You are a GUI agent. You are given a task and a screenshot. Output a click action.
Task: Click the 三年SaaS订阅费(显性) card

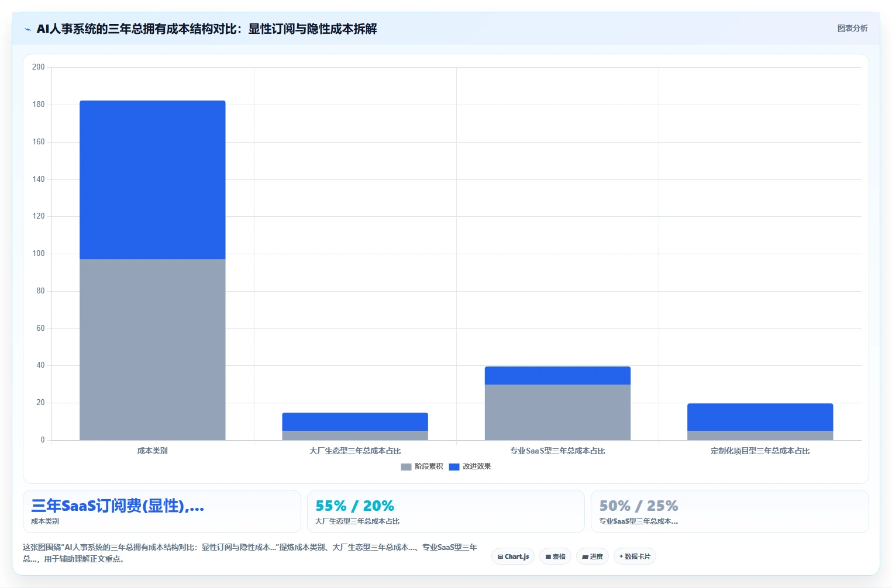[x=162, y=511]
